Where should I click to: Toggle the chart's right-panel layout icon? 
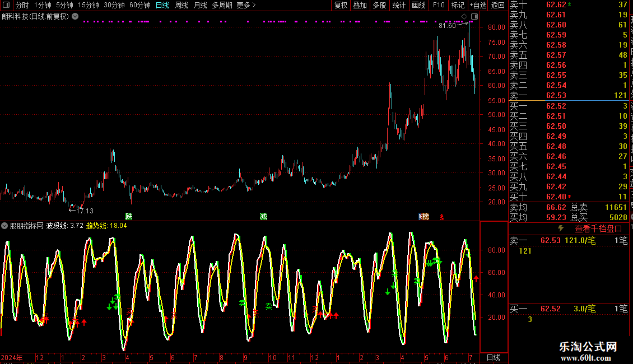click(x=474, y=17)
